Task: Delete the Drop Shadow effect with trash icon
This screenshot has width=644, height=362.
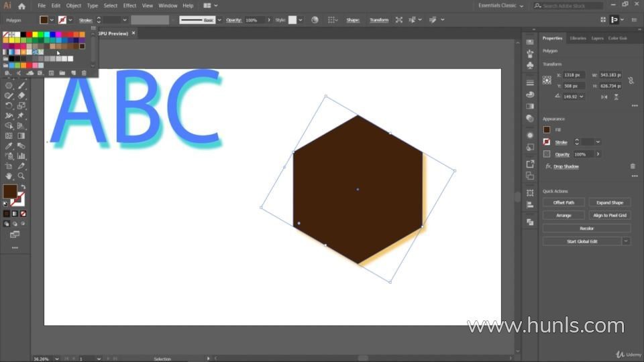Action: pos(632,166)
